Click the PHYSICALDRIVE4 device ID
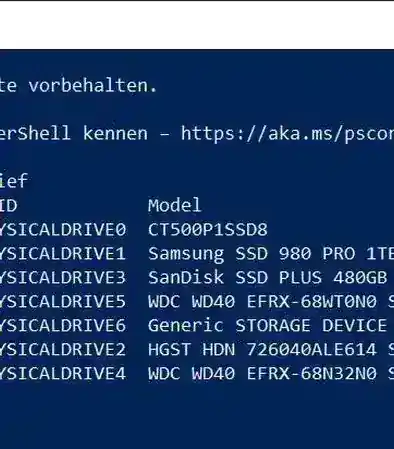 point(63,373)
